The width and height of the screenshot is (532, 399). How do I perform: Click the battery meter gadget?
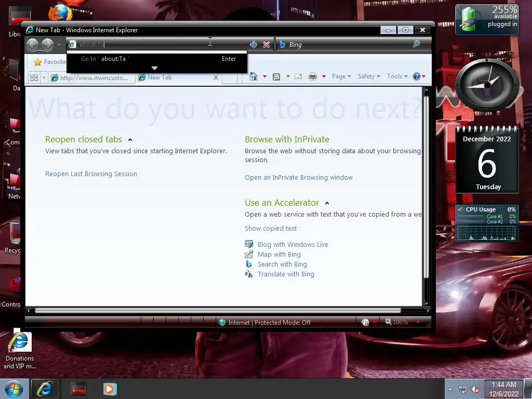pyautogui.click(x=487, y=19)
